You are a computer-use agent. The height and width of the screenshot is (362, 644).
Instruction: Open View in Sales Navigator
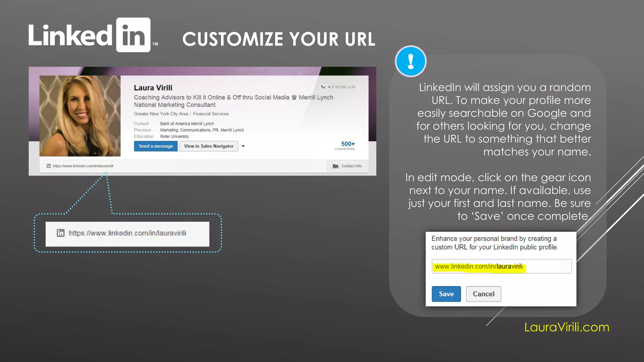coord(208,146)
